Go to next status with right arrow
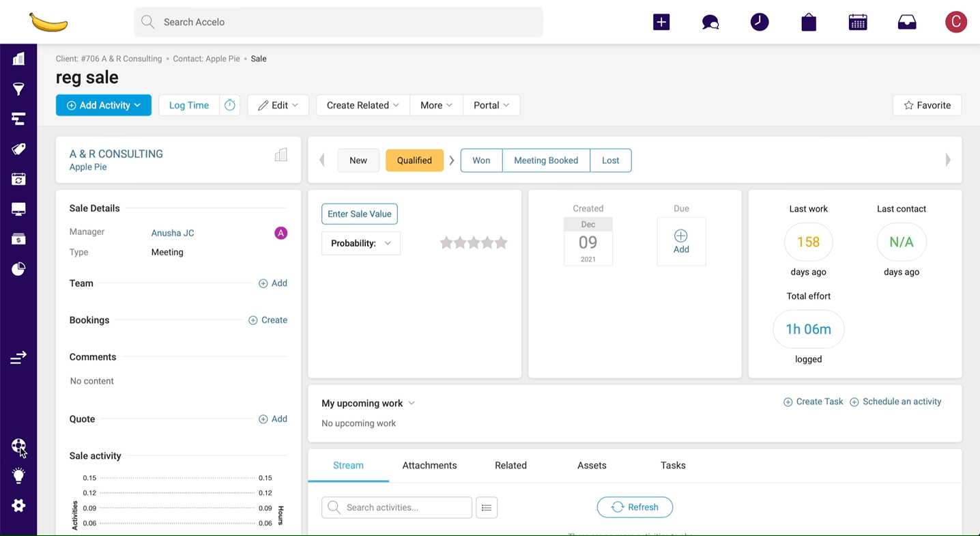This screenshot has width=980, height=536. click(948, 160)
